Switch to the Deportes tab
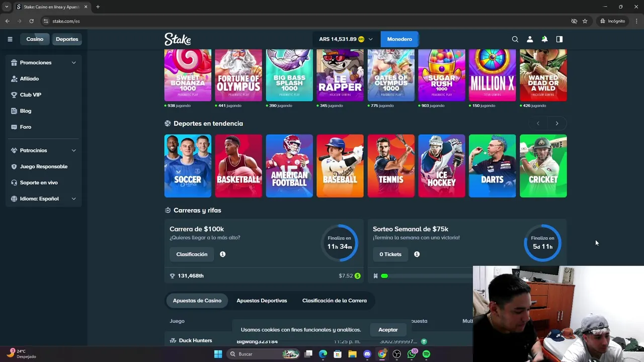 [x=67, y=39]
